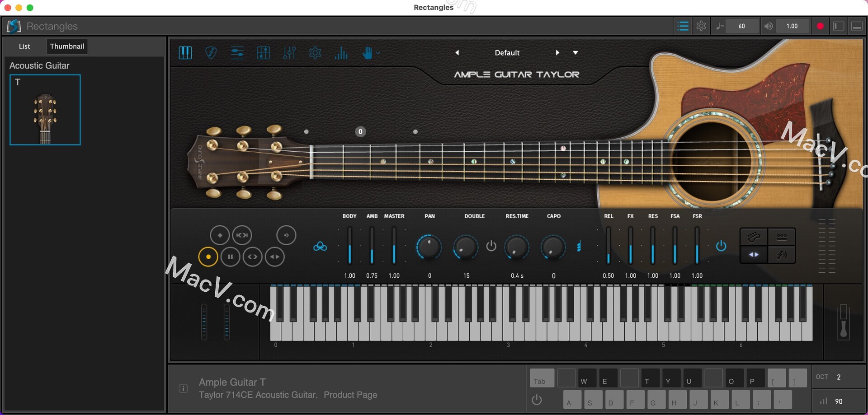Click the PAN knob
The image size is (868, 415).
point(429,247)
